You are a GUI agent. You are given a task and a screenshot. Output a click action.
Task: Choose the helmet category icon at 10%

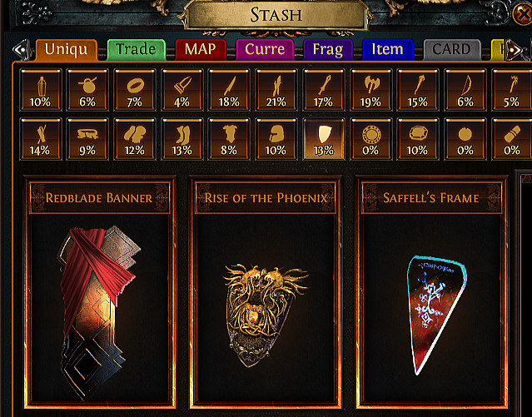276,138
